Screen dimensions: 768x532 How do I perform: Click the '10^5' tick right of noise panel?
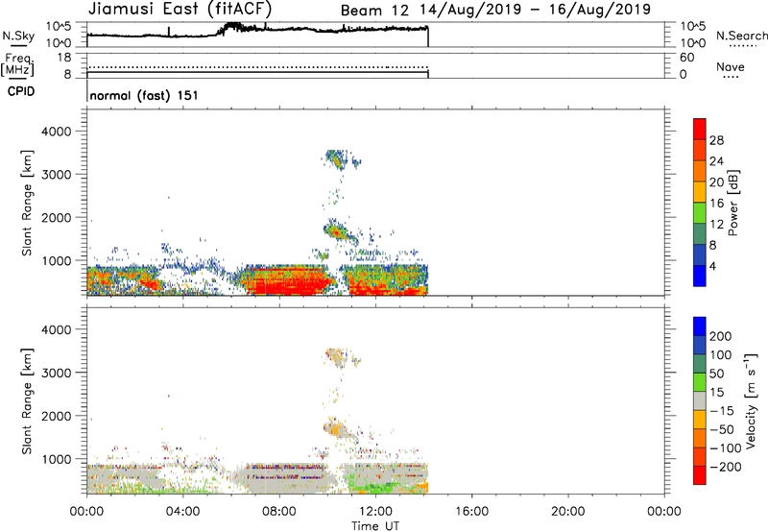[x=692, y=26]
